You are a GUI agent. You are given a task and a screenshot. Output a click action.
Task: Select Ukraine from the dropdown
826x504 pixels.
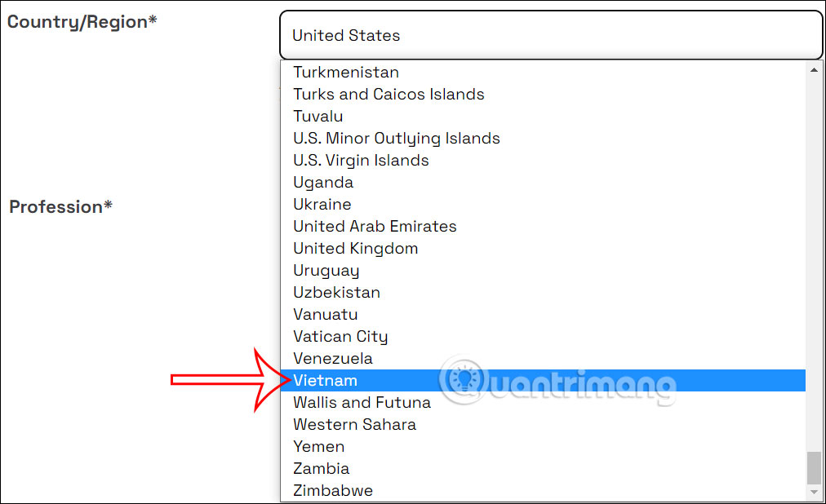[322, 205]
